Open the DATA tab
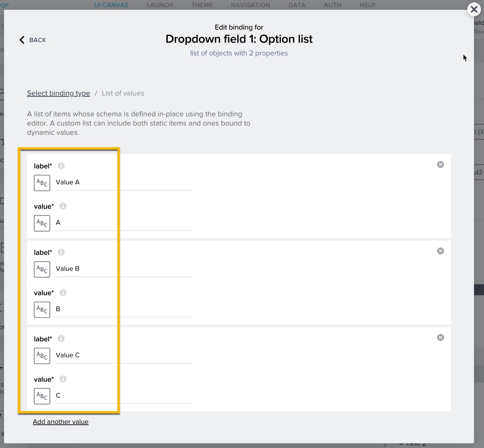Viewport: 484px width, 448px height. 297,5
